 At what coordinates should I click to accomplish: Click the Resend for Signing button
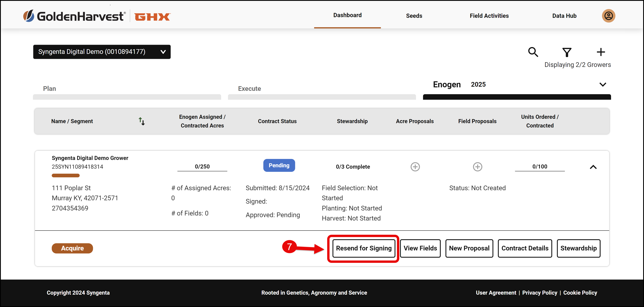pyautogui.click(x=363, y=248)
